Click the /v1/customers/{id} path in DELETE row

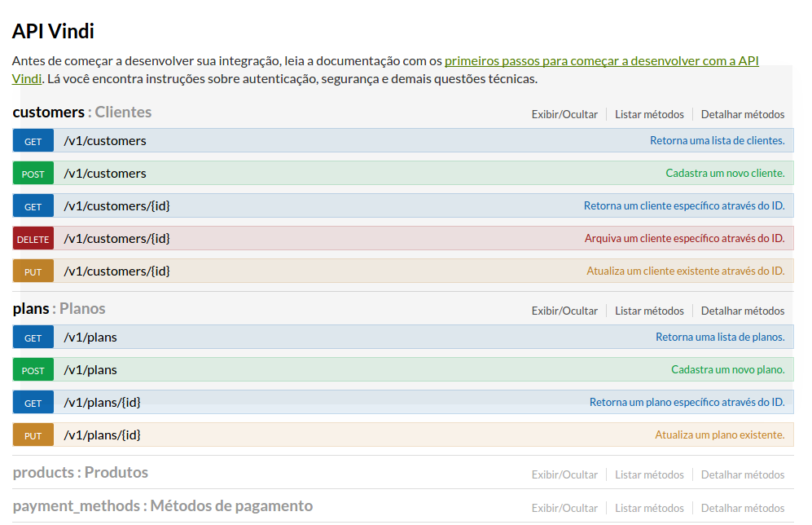(116, 238)
